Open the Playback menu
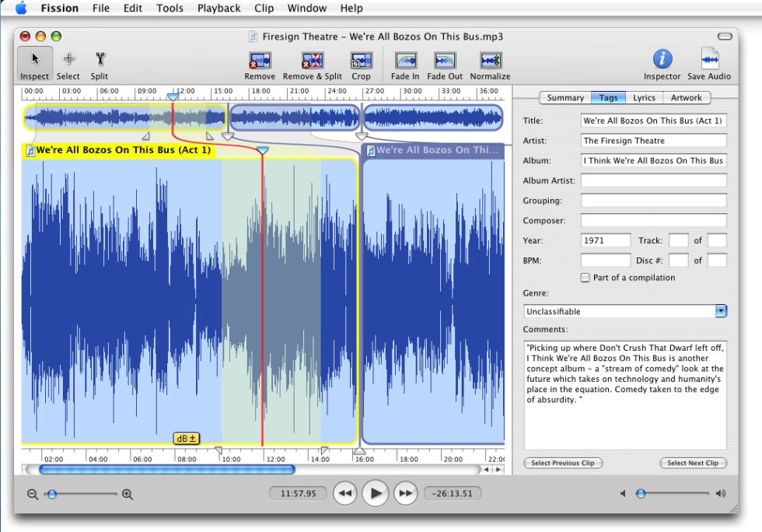The height and width of the screenshot is (532, 762). 218,9
